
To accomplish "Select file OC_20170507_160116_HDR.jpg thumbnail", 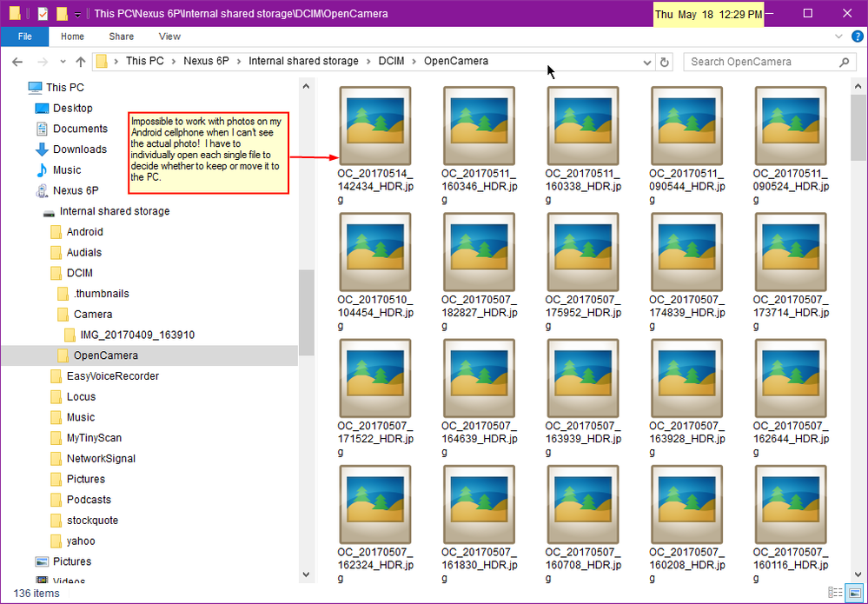I will [791, 504].
